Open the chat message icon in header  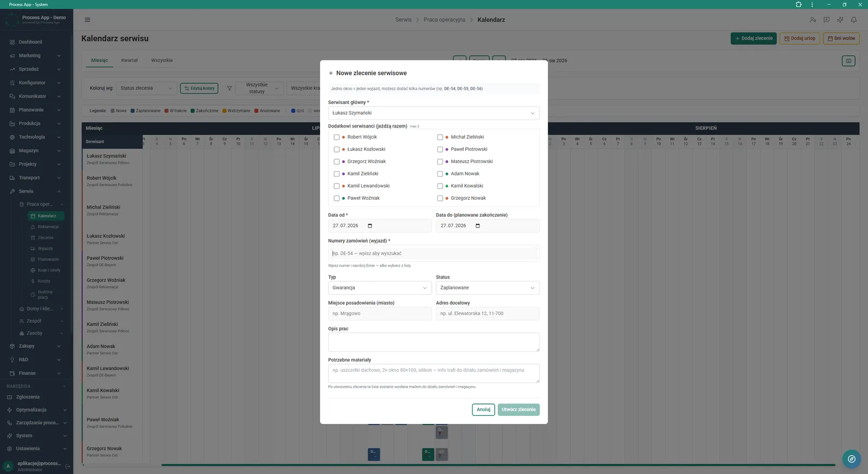[826, 20]
